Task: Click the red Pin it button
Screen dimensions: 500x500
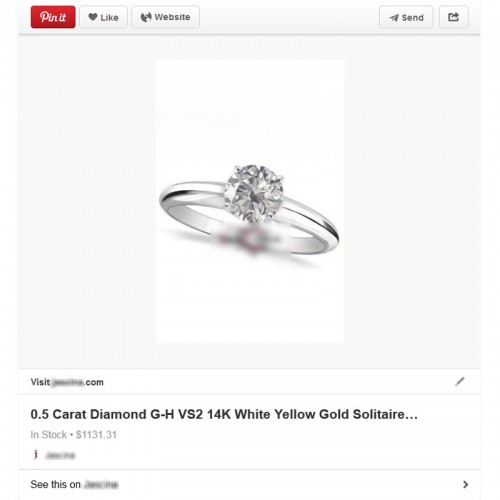Action: [x=53, y=17]
